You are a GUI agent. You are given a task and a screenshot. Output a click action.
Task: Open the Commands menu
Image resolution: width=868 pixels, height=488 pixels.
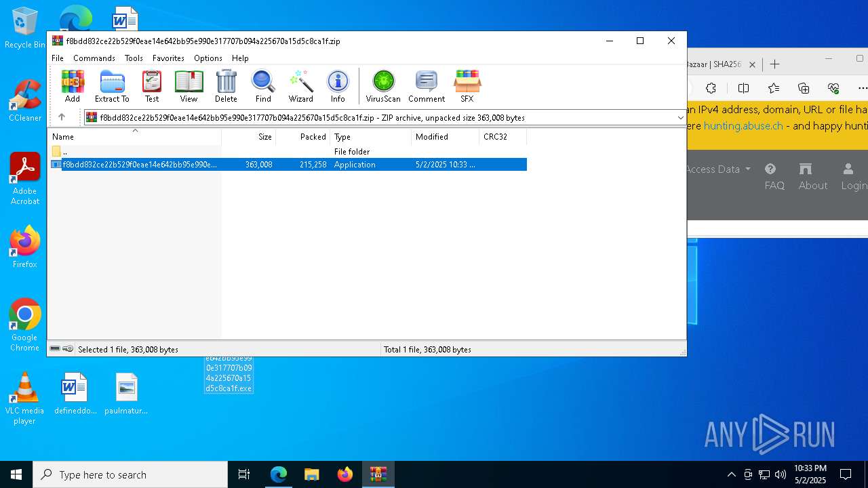[x=94, y=58]
